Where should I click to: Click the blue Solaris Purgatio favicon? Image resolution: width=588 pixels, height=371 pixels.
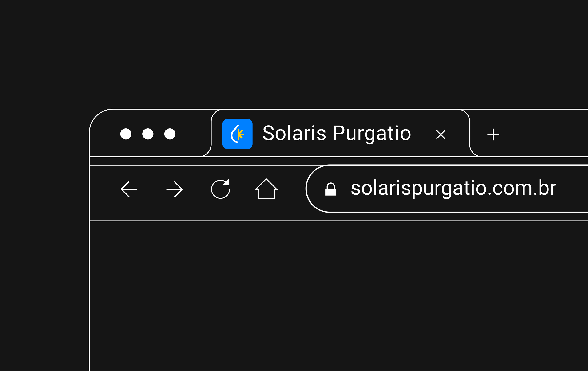(237, 134)
